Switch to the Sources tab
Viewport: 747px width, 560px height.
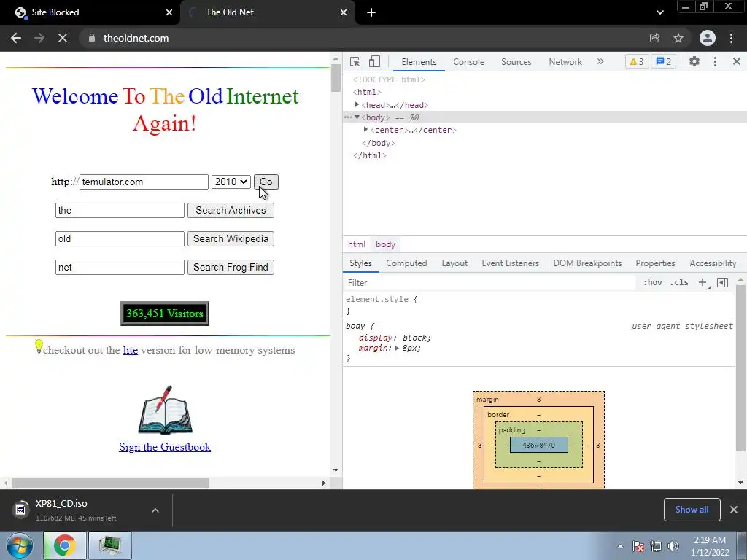tap(516, 62)
